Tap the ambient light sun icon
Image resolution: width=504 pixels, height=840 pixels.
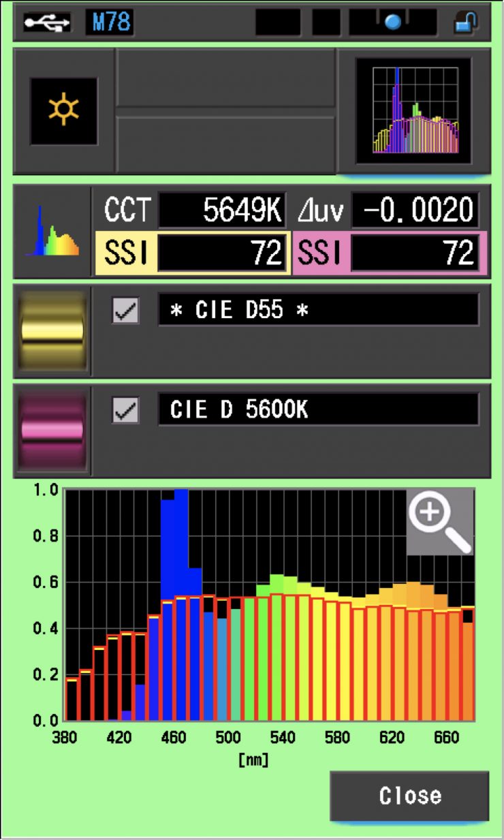coord(63,110)
